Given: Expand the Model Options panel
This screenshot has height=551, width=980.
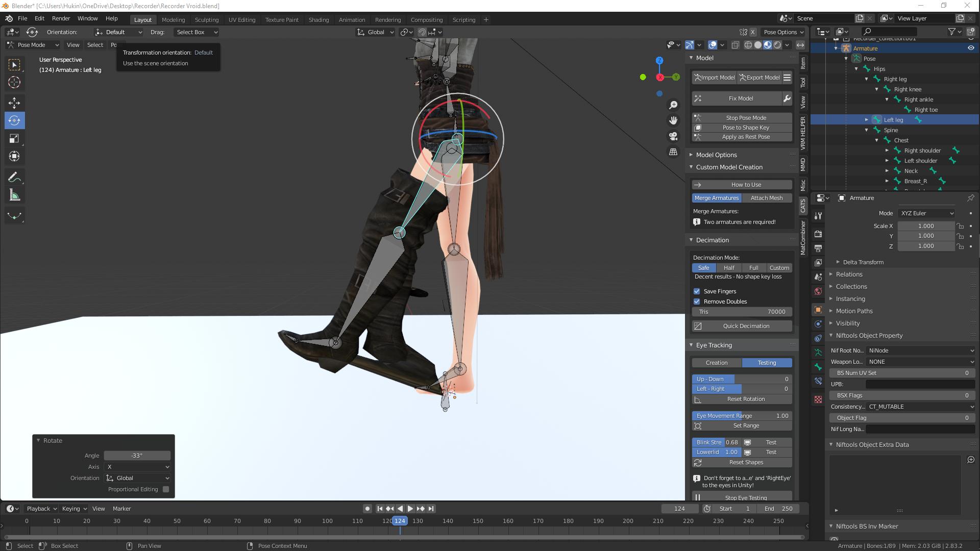Looking at the screenshot, I should click(x=716, y=155).
